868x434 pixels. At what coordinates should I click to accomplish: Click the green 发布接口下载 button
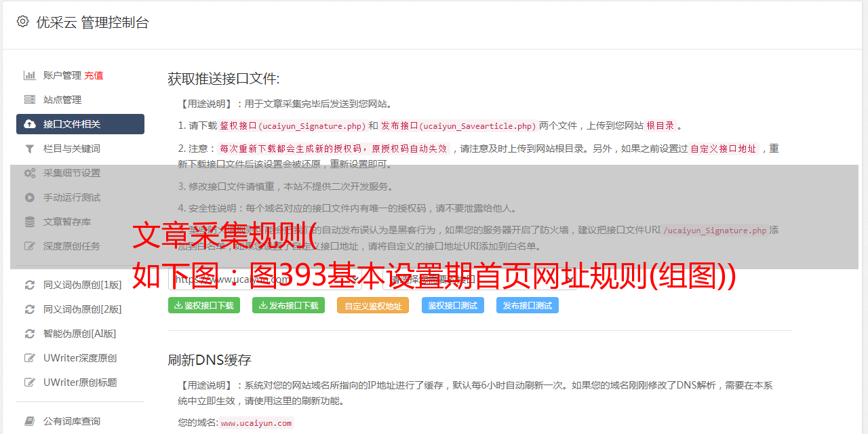coord(288,305)
